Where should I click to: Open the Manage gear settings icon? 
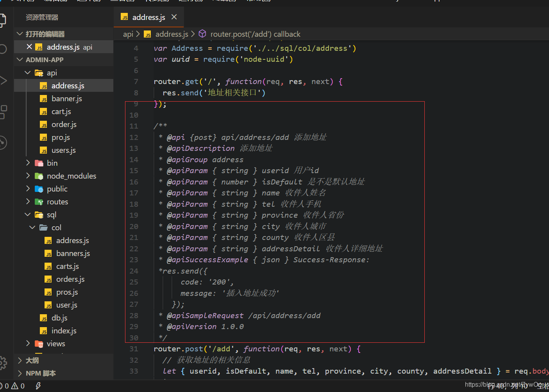3,363
